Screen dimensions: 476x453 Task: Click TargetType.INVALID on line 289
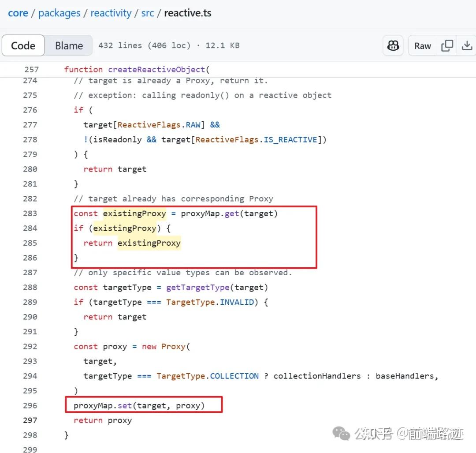coord(210,302)
